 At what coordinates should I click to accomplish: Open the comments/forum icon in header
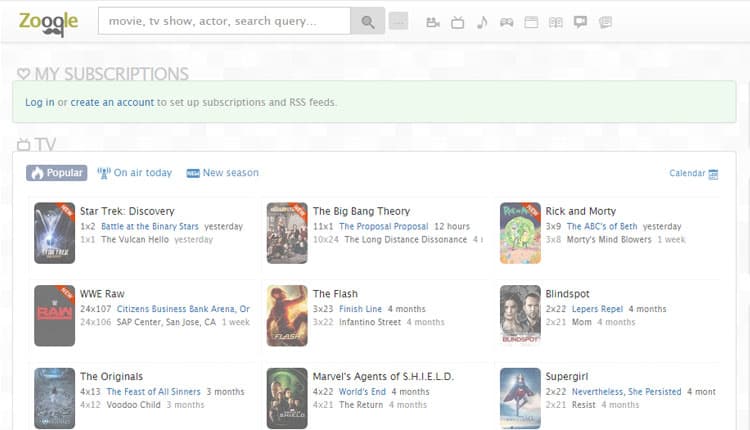605,22
